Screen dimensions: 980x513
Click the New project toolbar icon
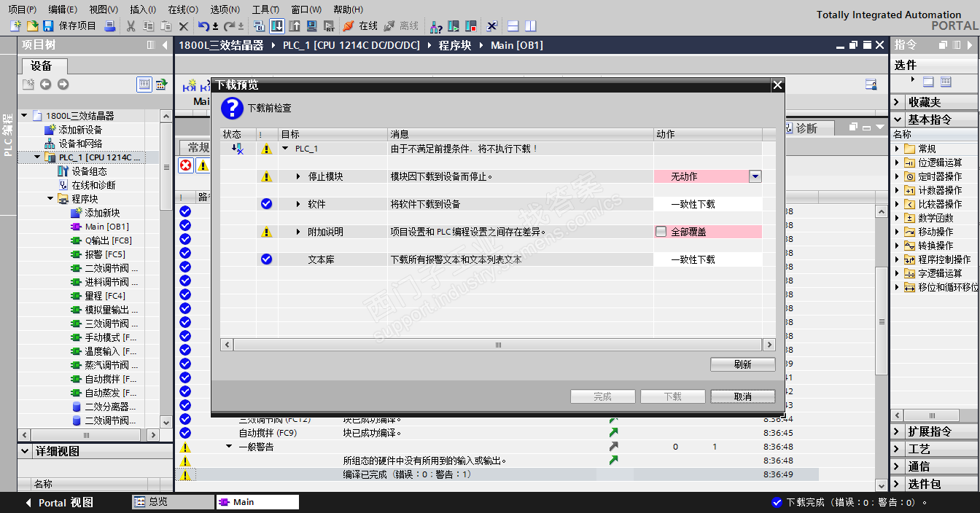tap(15, 26)
